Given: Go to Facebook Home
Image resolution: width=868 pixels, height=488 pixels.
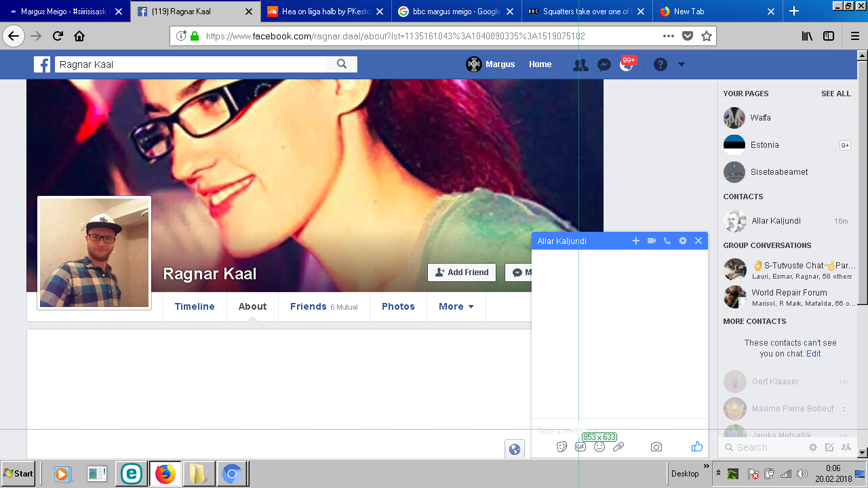Looking at the screenshot, I should point(540,64).
